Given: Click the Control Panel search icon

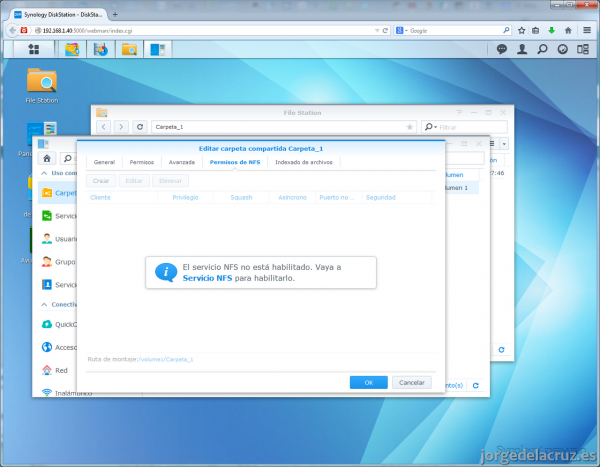Looking at the screenshot, I should coord(68,158).
